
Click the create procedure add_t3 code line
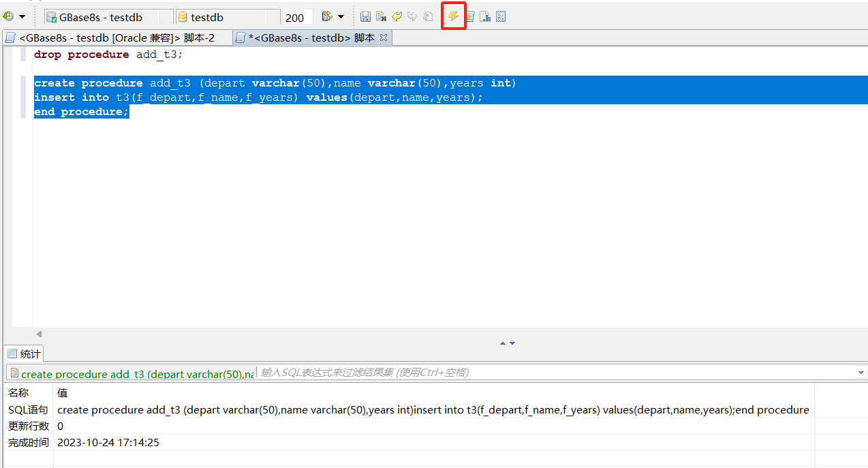[x=275, y=83]
